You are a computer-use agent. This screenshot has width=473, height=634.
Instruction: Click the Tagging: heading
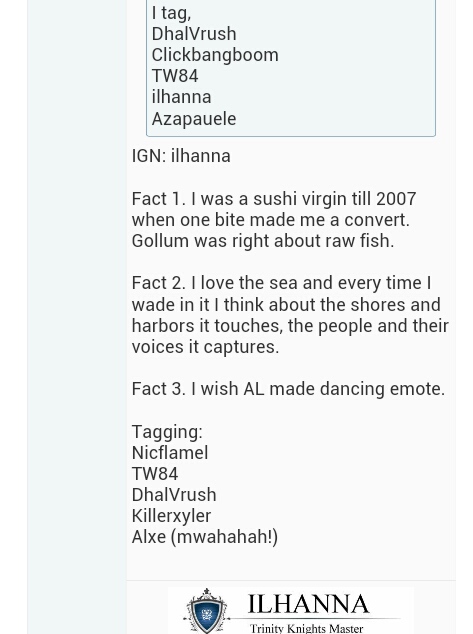[x=167, y=432]
